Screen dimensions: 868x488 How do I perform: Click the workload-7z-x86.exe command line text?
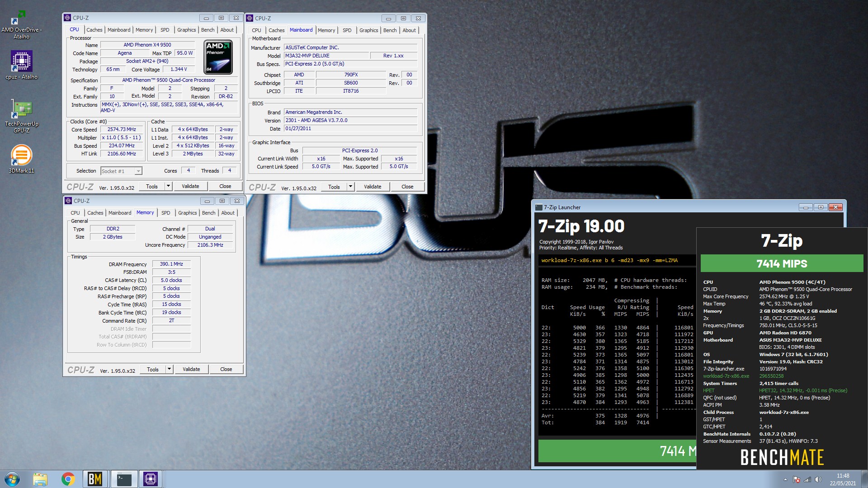tap(609, 260)
